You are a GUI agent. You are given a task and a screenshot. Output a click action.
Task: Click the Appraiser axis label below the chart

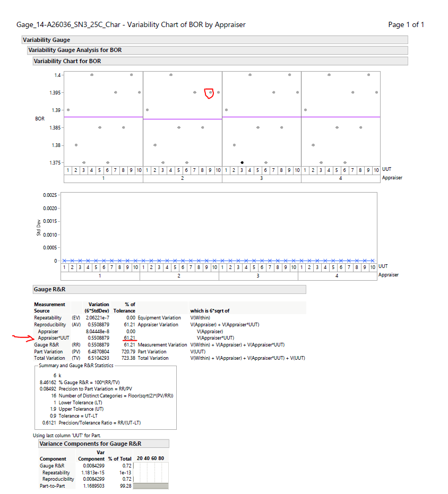click(x=392, y=177)
